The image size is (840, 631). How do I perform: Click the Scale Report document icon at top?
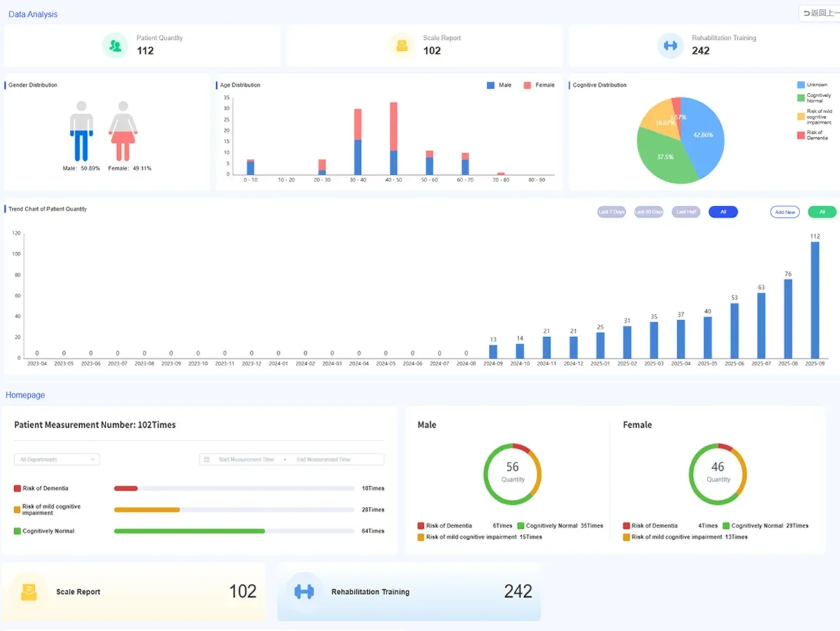tap(401, 45)
